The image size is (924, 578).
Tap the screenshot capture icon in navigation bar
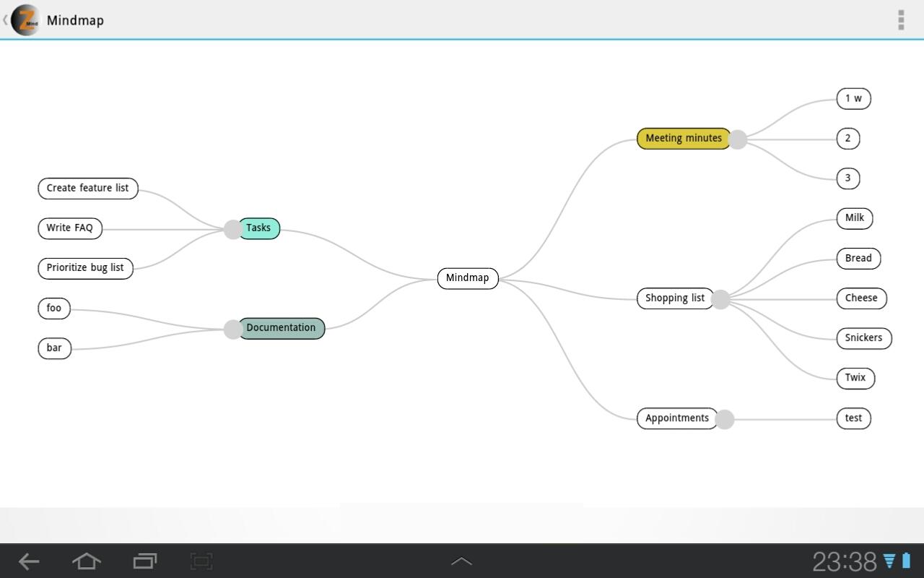201,561
